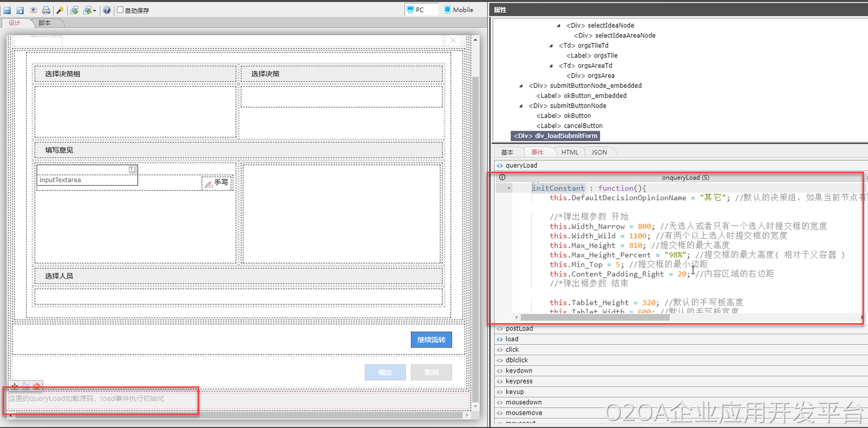Open the JSON properties tab
Viewport: 868px width, 428px height.
pos(599,152)
